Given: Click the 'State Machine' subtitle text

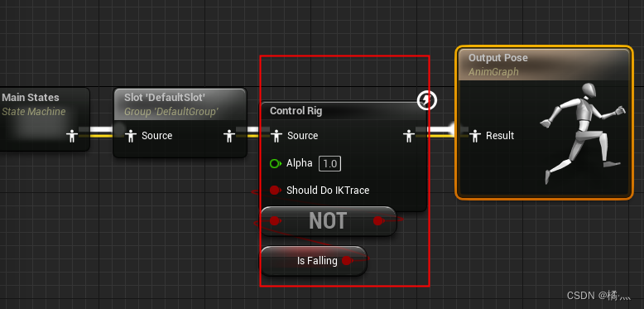Looking at the screenshot, I should point(34,111).
